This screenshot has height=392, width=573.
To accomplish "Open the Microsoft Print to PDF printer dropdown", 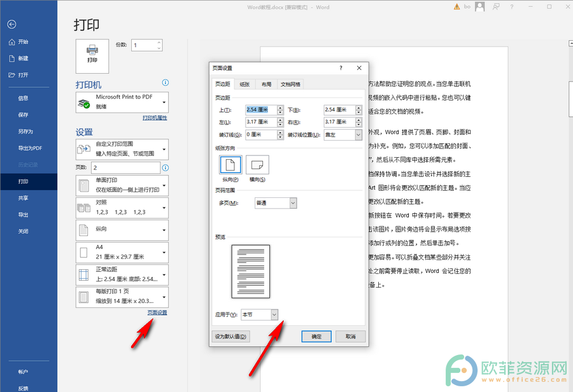I will pyautogui.click(x=122, y=102).
